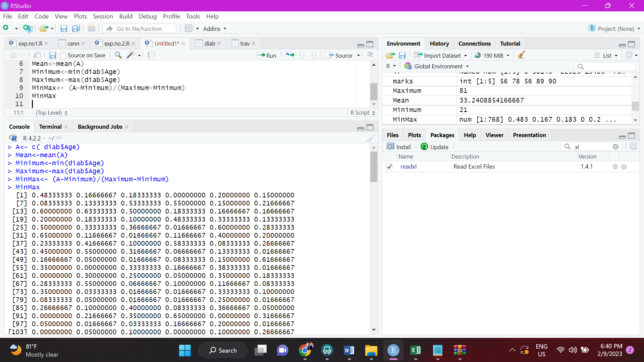The image size is (644, 362).
Task: Open the Session menu
Action: click(x=103, y=16)
